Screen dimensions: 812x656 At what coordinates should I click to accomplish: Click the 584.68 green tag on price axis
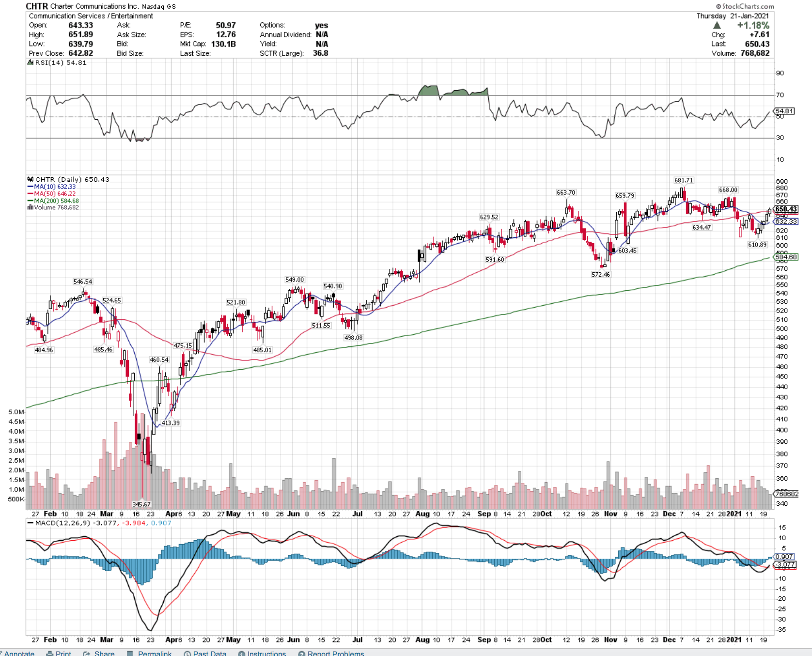[786, 257]
